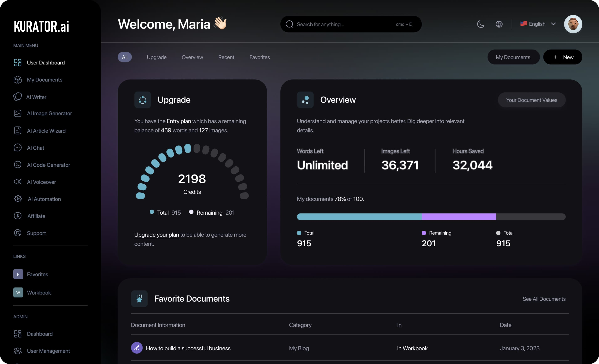The height and width of the screenshot is (364, 599).
Task: Open AI Code Generator tool
Action: 48,165
